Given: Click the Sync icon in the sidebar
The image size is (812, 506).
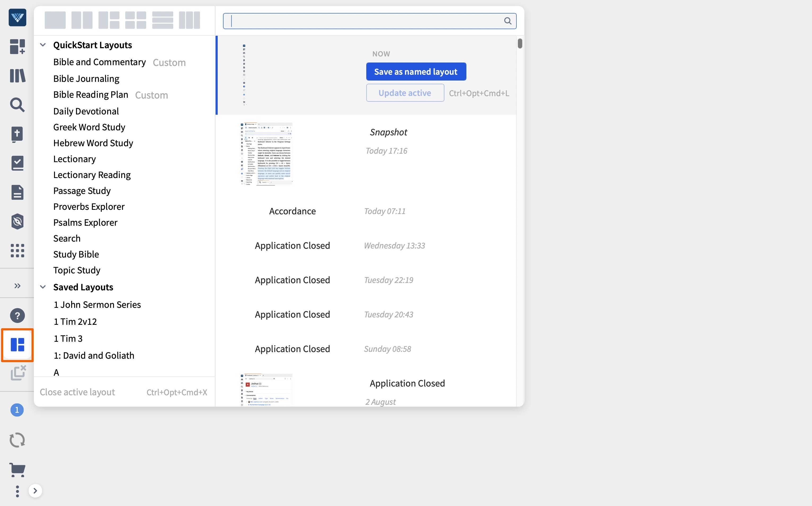Looking at the screenshot, I should tap(17, 440).
